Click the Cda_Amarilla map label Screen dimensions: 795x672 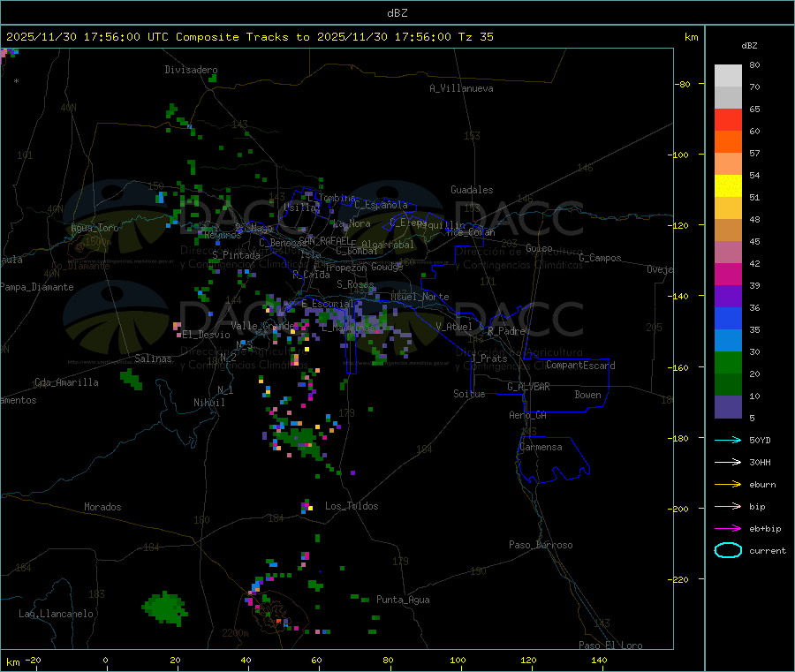coord(66,382)
